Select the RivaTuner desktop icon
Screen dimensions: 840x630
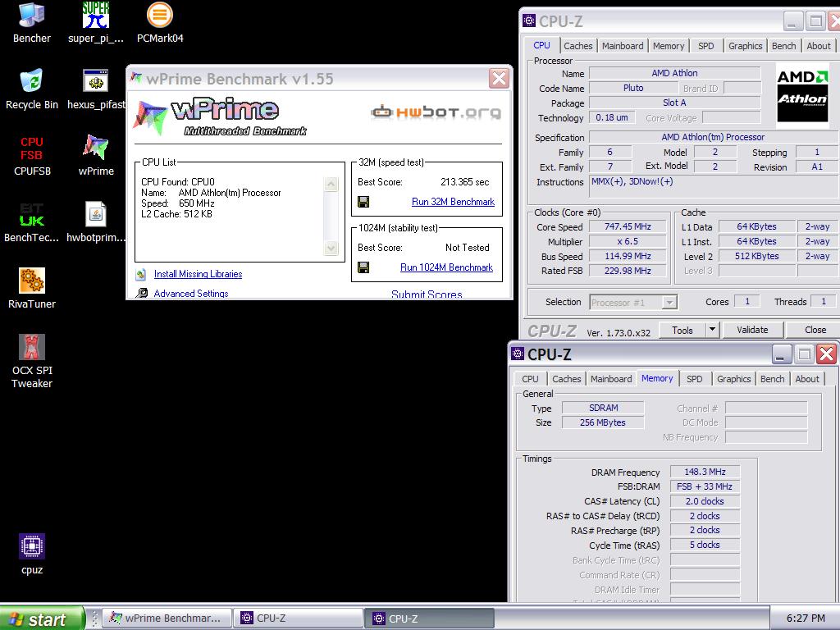tap(32, 290)
